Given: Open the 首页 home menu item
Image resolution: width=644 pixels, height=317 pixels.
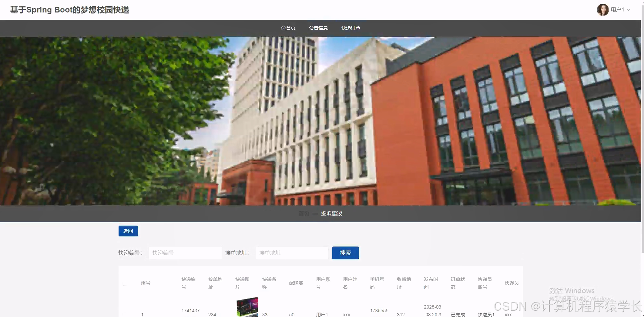Looking at the screenshot, I should (288, 28).
